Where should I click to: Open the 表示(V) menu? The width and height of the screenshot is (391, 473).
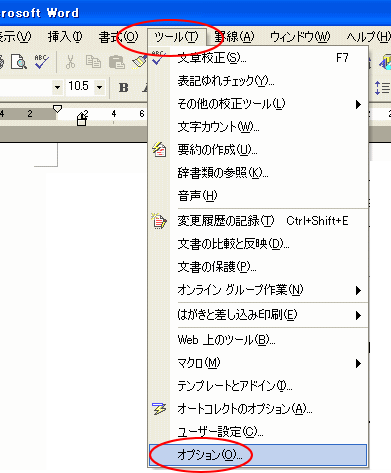tap(15, 37)
